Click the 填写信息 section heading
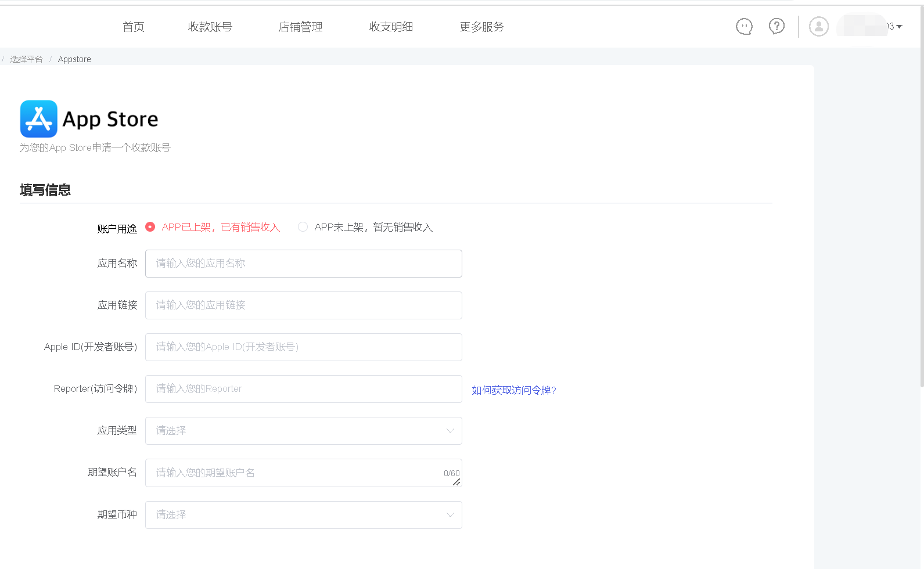 [x=45, y=190]
